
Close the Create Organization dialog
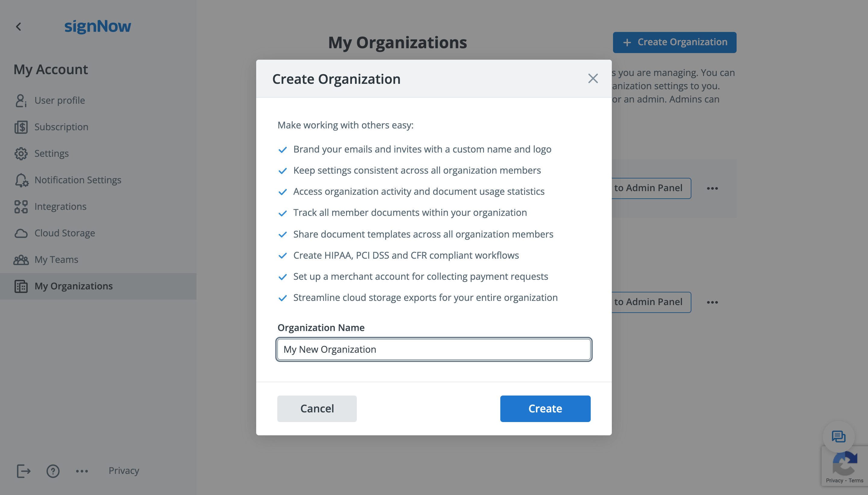pyautogui.click(x=593, y=79)
